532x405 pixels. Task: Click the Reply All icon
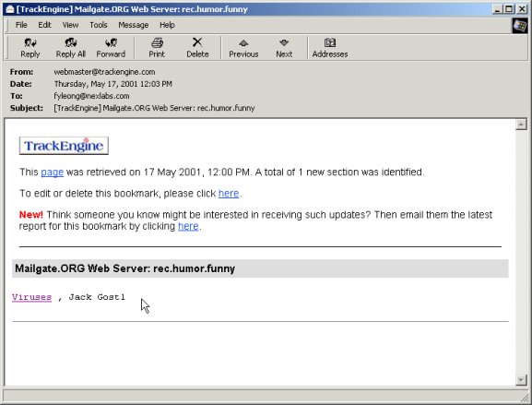(x=71, y=48)
